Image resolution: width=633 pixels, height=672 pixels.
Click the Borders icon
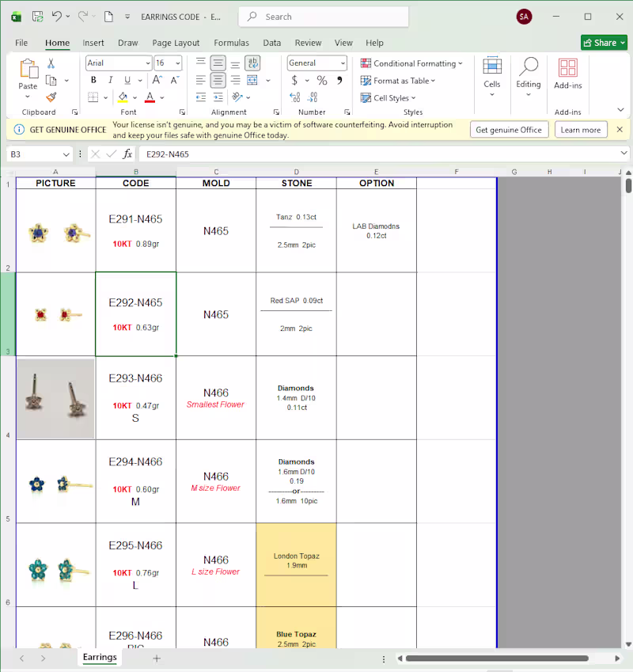pyautogui.click(x=93, y=97)
